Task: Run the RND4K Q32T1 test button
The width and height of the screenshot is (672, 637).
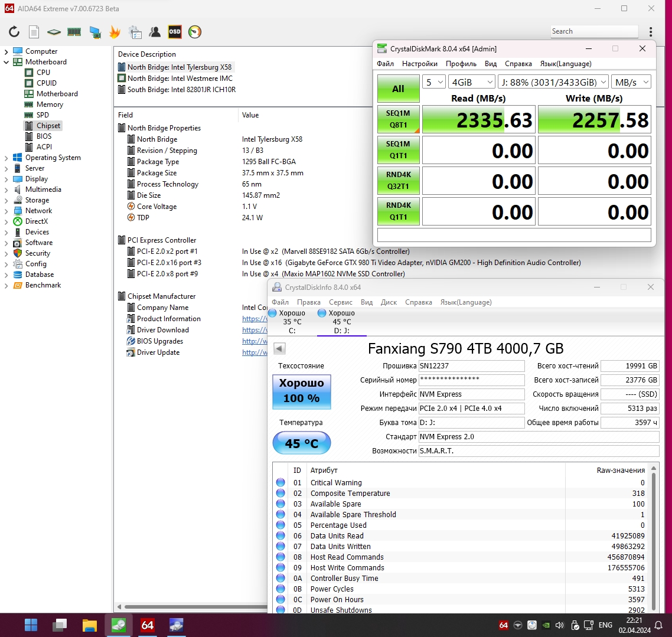Action: (x=398, y=181)
